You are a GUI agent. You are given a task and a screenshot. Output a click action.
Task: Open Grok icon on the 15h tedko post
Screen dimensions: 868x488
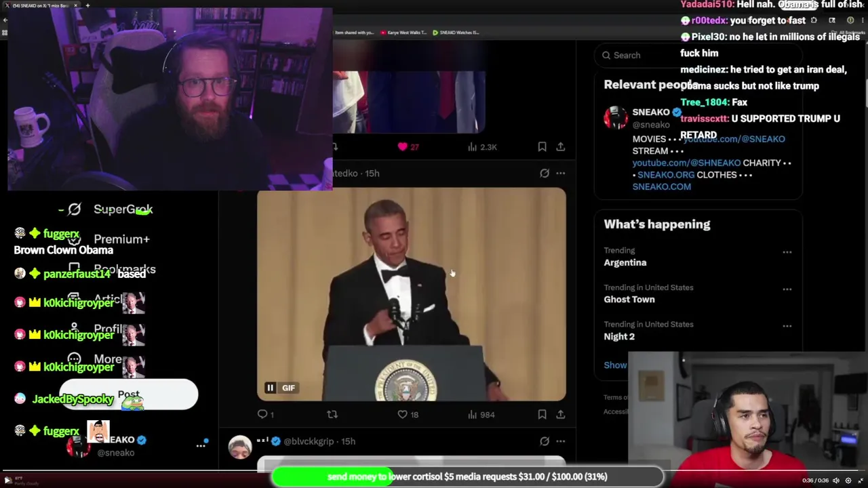545,174
